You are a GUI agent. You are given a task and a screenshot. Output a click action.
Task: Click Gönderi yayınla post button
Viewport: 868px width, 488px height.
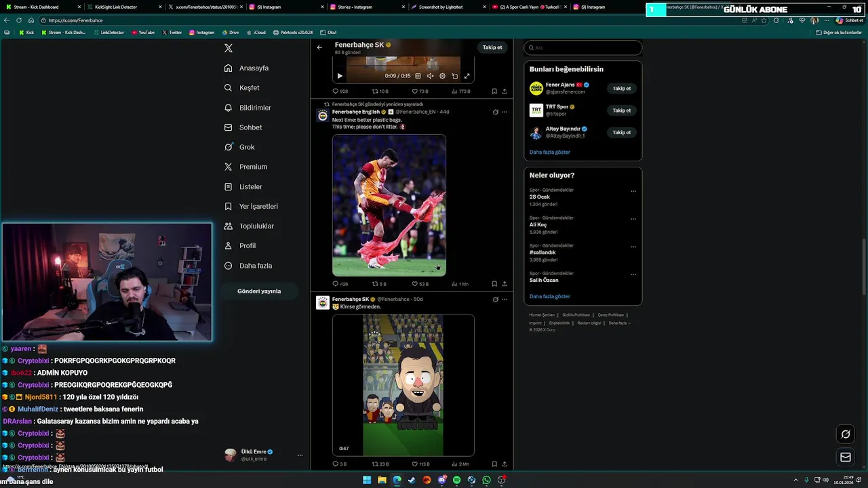point(259,291)
